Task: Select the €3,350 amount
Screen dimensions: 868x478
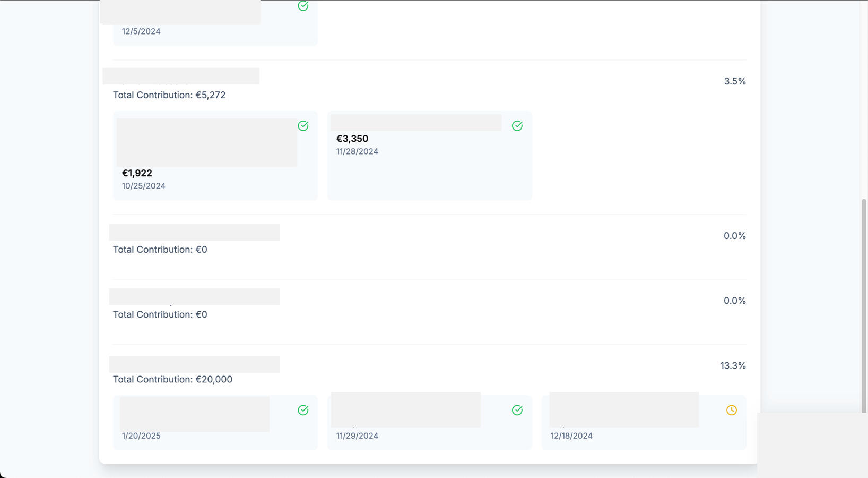Action: point(352,139)
